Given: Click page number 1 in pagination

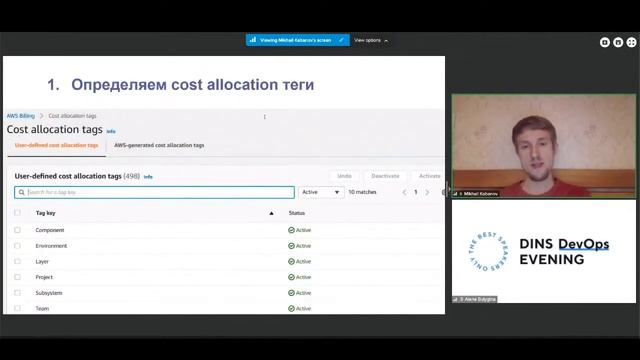Looking at the screenshot, I should click(416, 192).
